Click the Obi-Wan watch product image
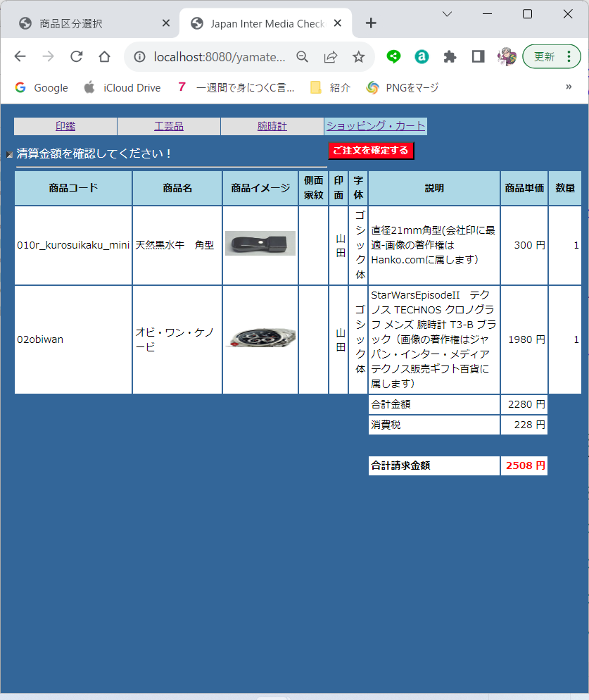The width and height of the screenshot is (589, 700). (x=260, y=339)
